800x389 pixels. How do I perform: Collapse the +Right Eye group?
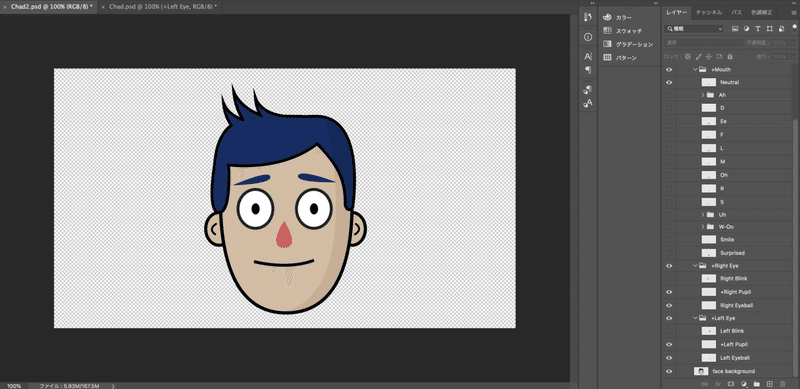[x=695, y=266]
